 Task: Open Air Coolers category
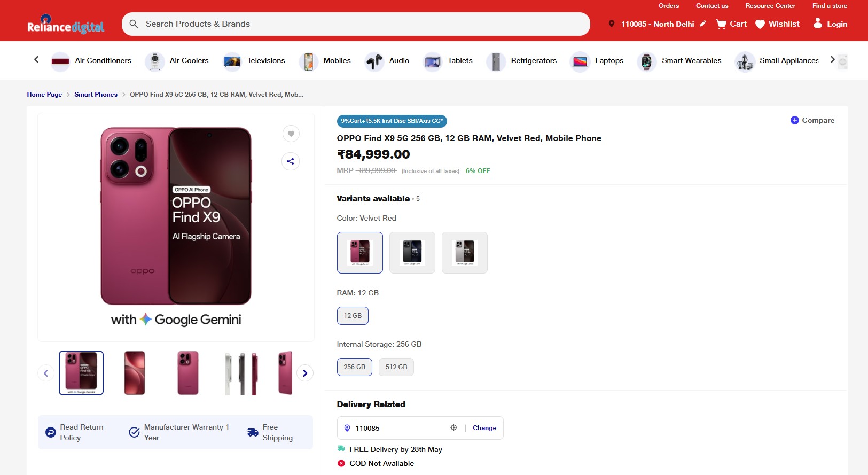[x=177, y=61]
